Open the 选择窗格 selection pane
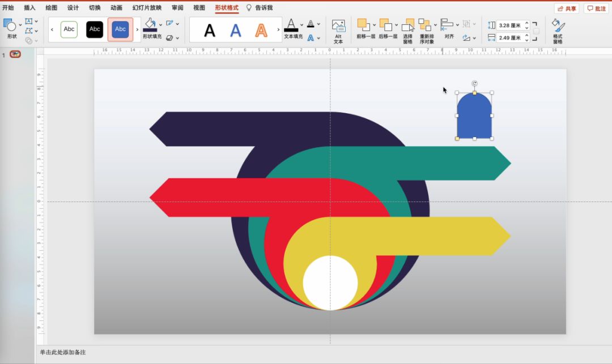This screenshot has width=612, height=364. tap(408, 25)
